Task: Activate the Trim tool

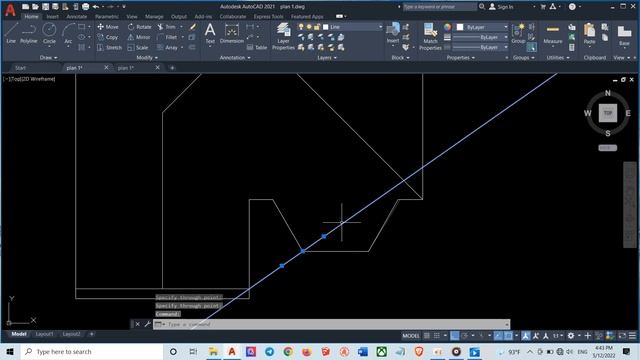Action: point(167,27)
